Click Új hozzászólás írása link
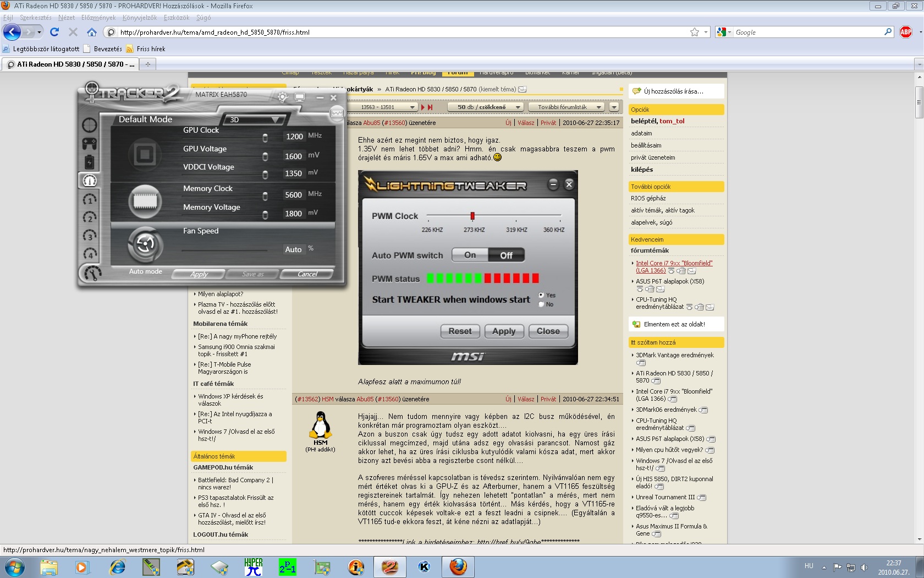The width and height of the screenshot is (924, 578). 674,91
